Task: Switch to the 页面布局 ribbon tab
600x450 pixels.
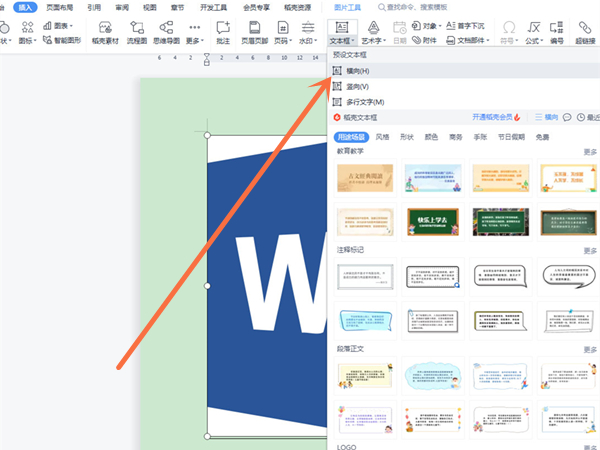Action: (x=57, y=7)
